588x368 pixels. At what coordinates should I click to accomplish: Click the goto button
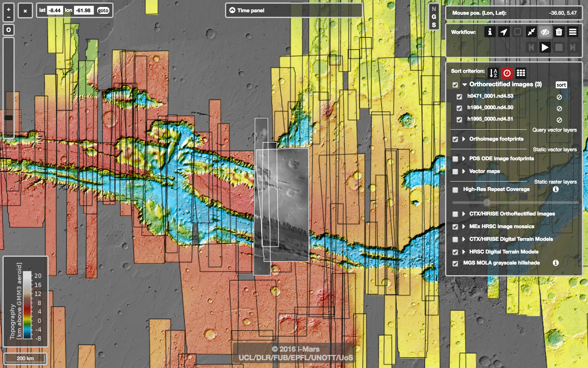103,11
